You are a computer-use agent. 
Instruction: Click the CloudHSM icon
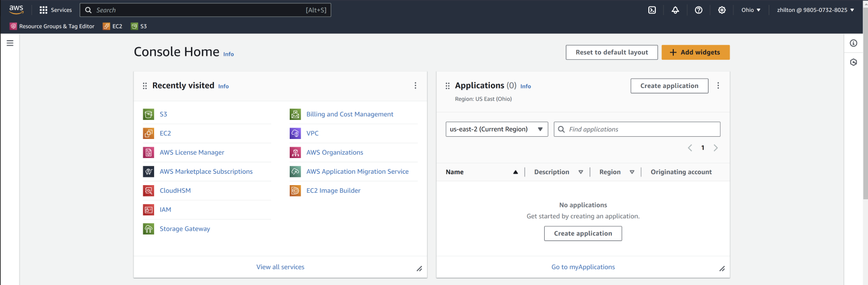pos(149,191)
